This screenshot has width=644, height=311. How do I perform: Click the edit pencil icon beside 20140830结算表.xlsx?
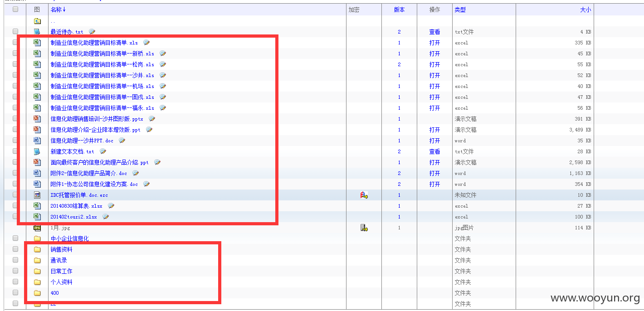[x=111, y=206]
